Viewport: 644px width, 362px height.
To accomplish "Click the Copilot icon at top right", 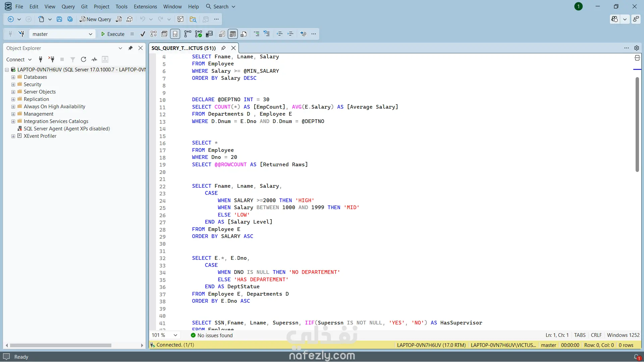I will click(x=614, y=19).
